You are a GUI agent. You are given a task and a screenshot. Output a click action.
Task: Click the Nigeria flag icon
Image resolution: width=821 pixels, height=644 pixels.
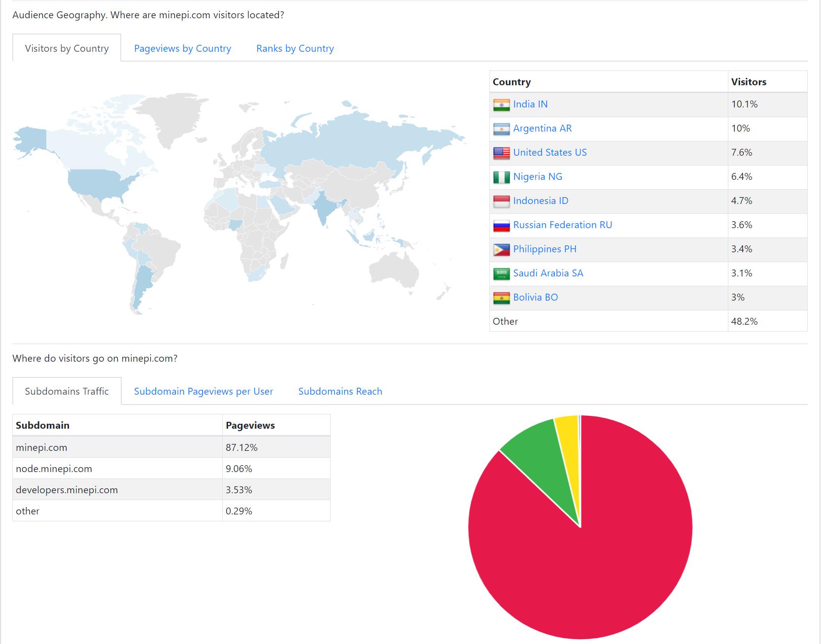[501, 177]
